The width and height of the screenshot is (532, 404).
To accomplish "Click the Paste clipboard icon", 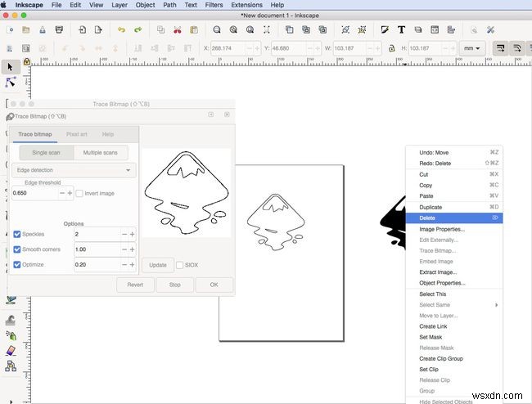I will click(194, 29).
